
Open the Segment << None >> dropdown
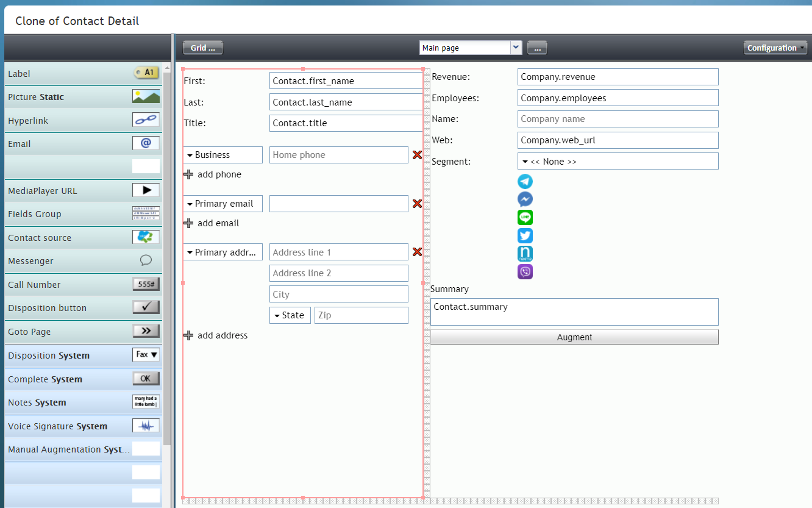tap(618, 161)
